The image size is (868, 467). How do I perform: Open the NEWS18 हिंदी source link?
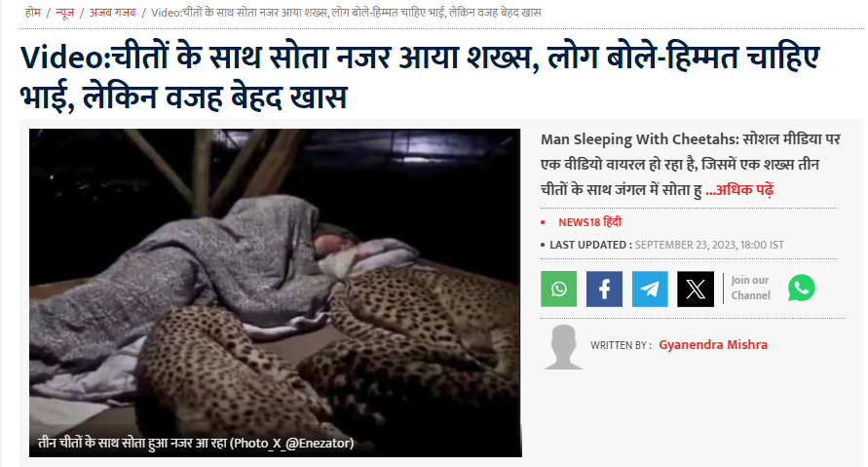click(x=589, y=222)
